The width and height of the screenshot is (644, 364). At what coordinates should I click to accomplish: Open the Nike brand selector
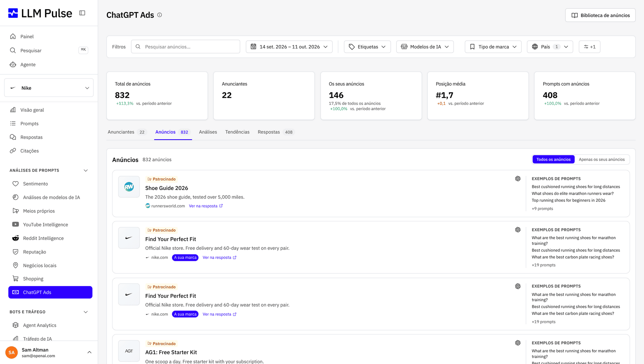49,88
